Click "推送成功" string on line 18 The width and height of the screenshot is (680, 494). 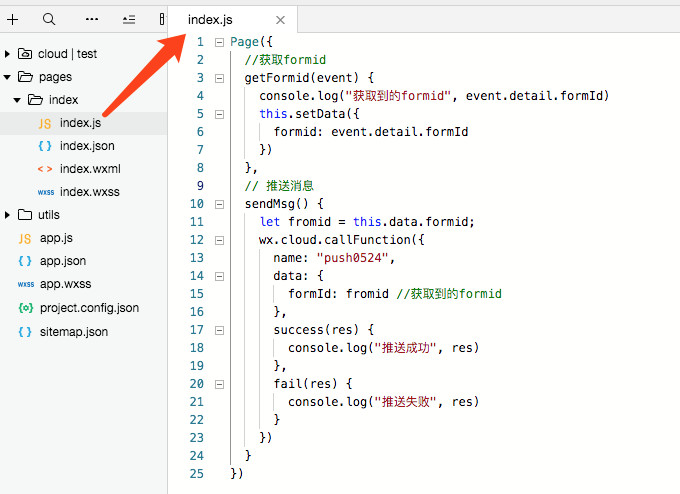pyautogui.click(x=405, y=348)
